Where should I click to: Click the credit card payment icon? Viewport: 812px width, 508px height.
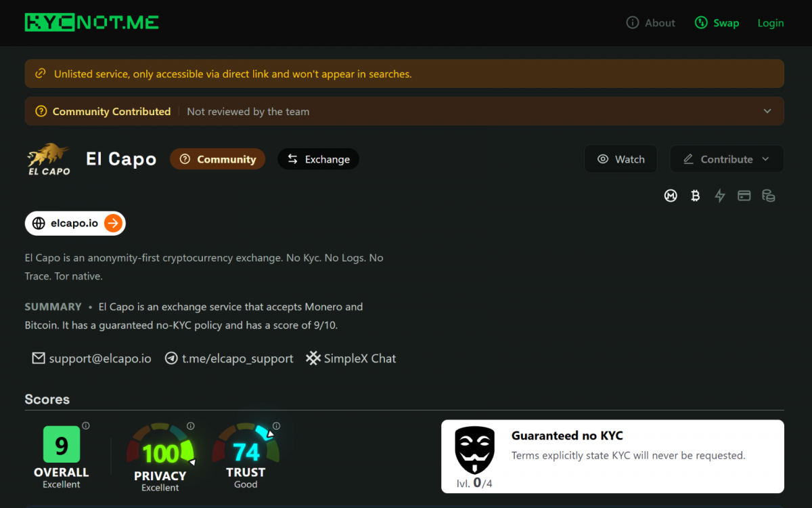point(744,196)
